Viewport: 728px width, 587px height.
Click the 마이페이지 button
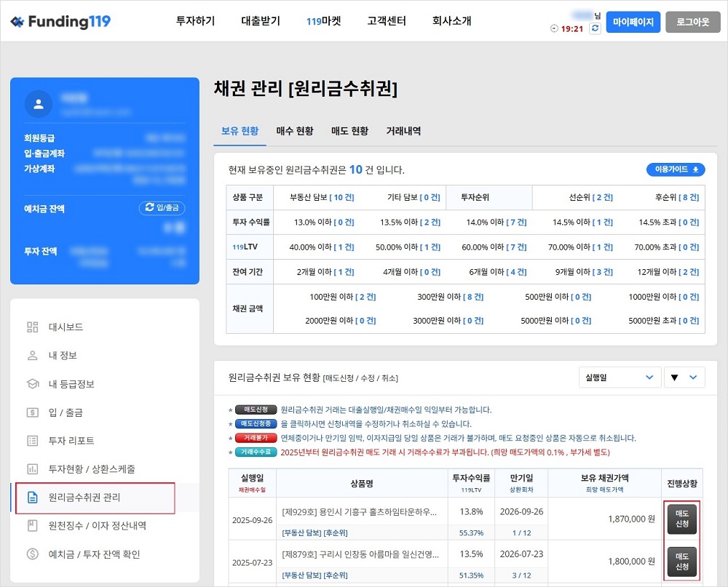click(633, 22)
